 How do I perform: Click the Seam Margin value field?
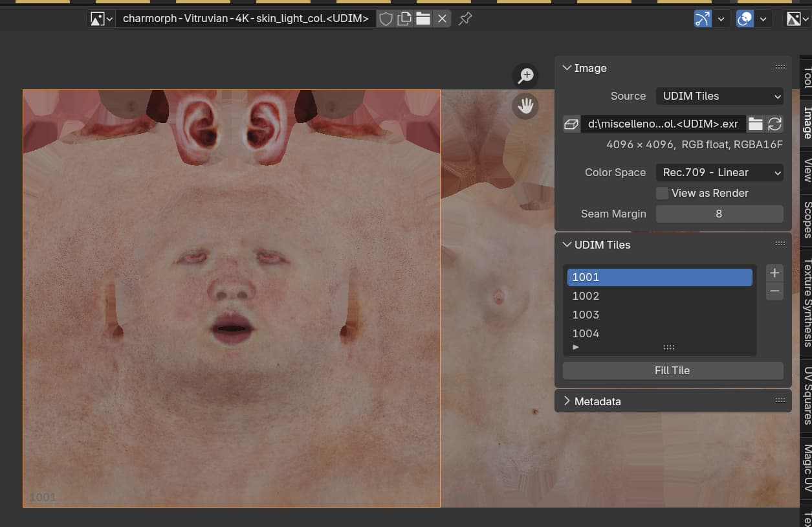(719, 214)
